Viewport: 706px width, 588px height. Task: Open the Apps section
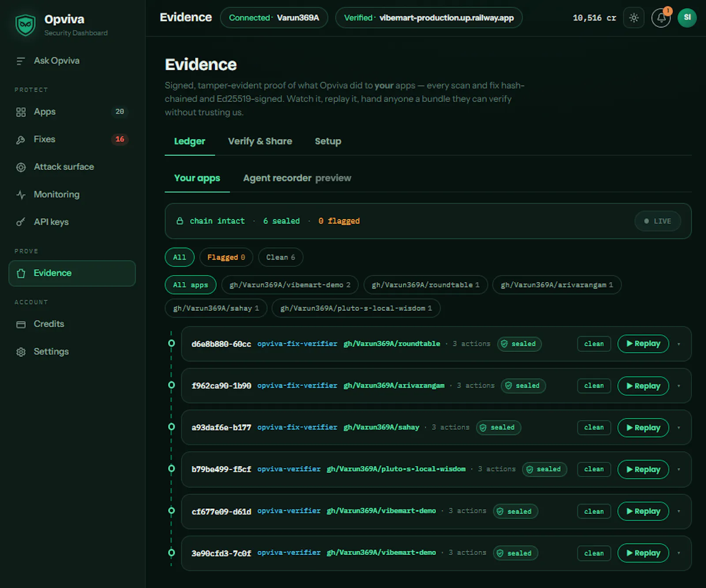pyautogui.click(x=71, y=112)
